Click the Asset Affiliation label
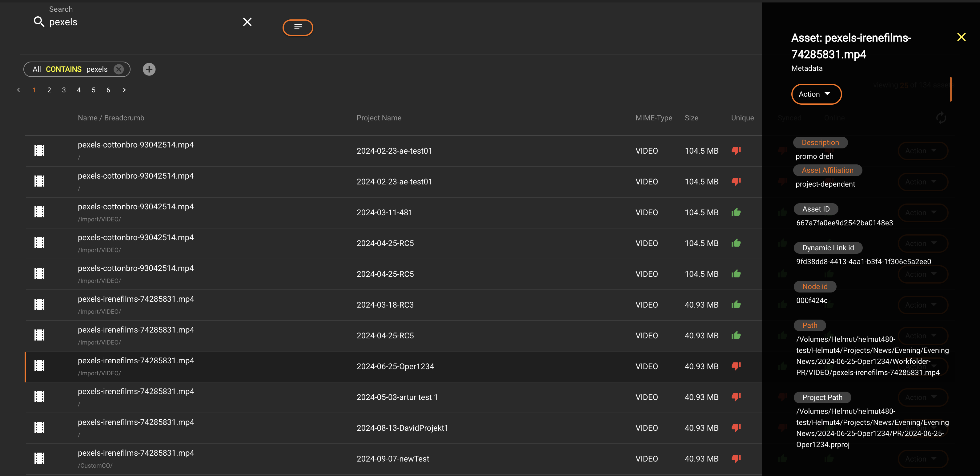 click(827, 171)
